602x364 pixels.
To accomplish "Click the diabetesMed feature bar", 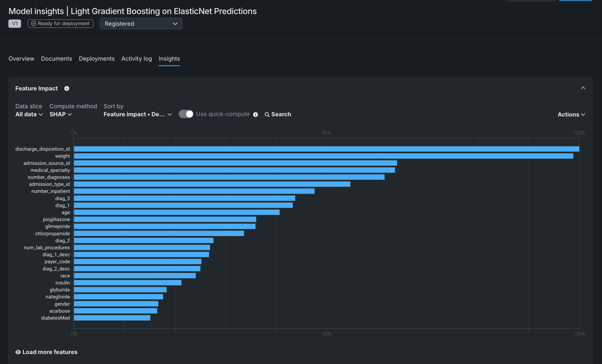I will 112,318.
